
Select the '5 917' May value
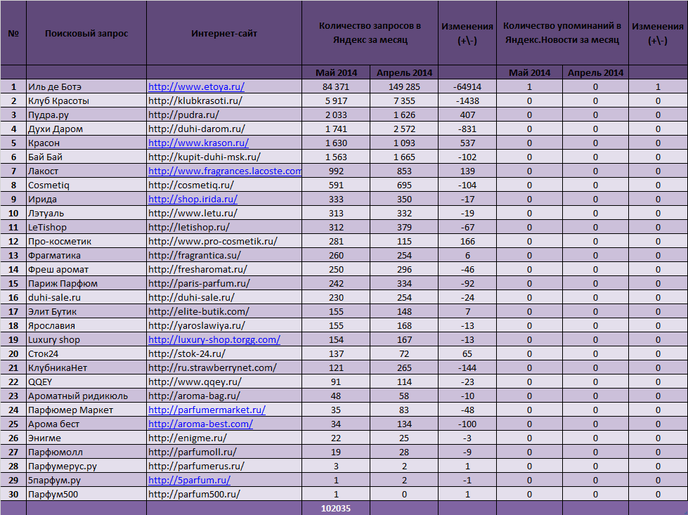tap(336, 101)
